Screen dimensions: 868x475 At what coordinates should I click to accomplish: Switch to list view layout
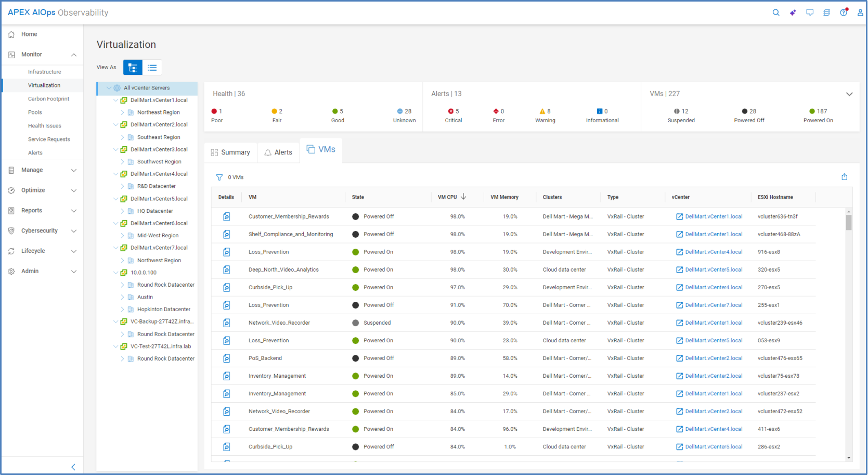(x=152, y=67)
